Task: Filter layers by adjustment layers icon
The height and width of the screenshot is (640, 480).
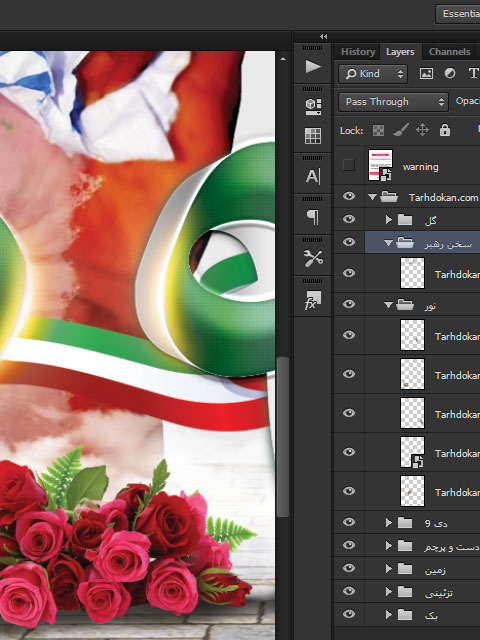Action: (x=450, y=73)
